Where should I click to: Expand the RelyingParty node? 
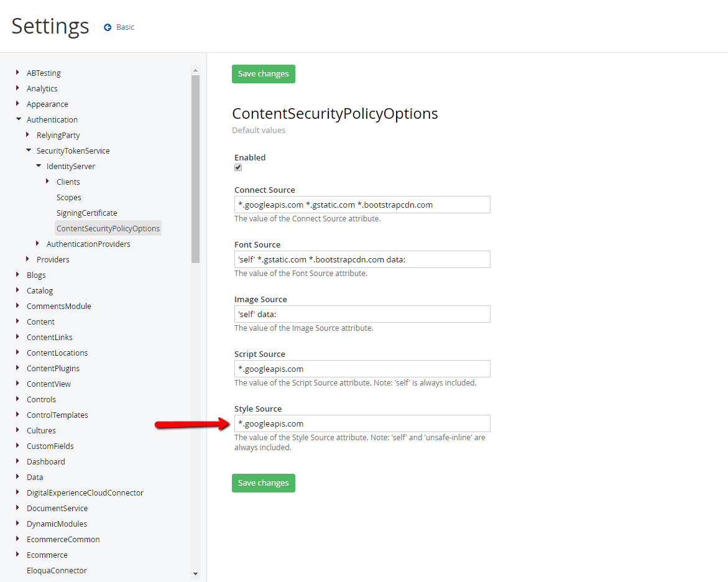tap(28, 135)
